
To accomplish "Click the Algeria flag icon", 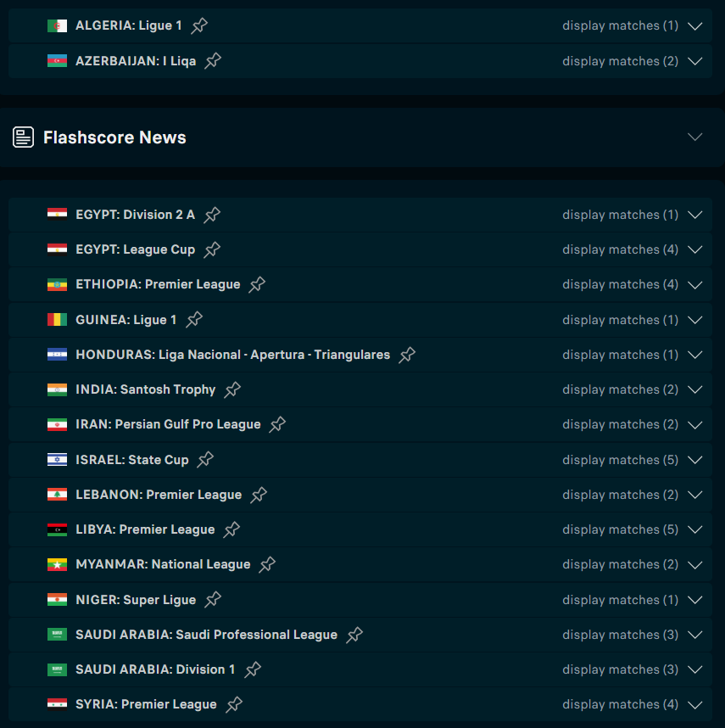I will click(x=57, y=25).
